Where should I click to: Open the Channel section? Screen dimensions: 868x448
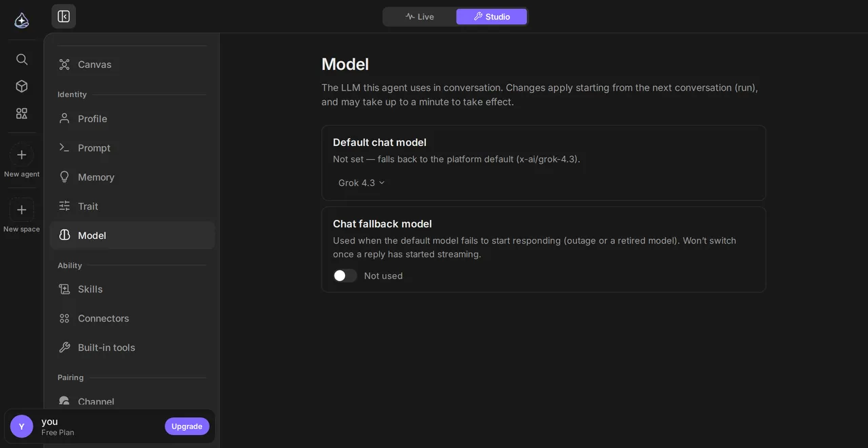coord(132,400)
